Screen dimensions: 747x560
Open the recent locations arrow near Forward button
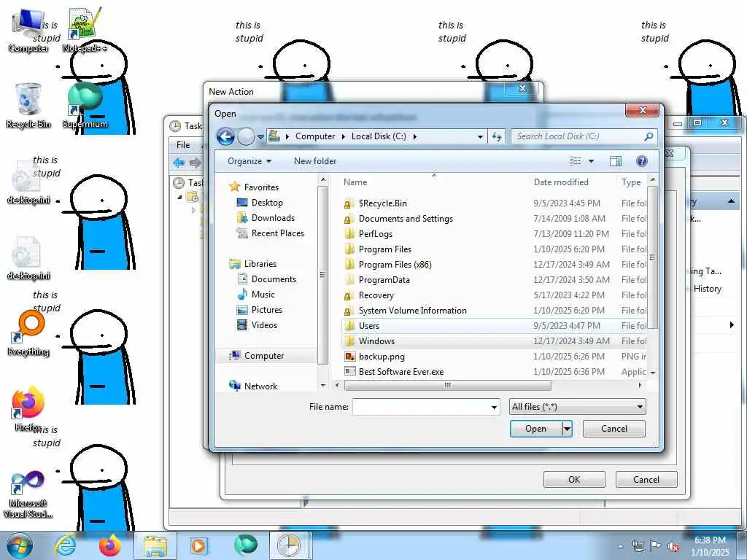(260, 137)
